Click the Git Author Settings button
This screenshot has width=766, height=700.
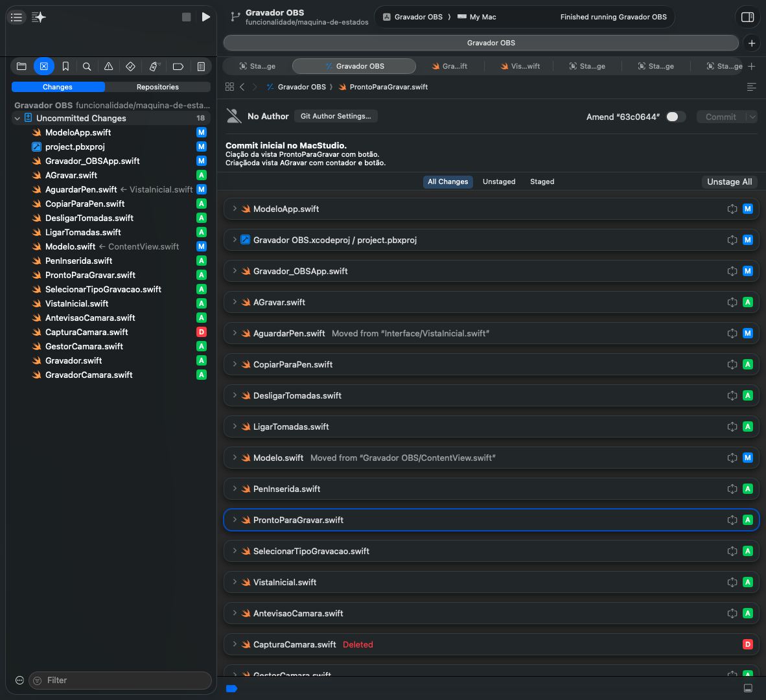pos(336,116)
